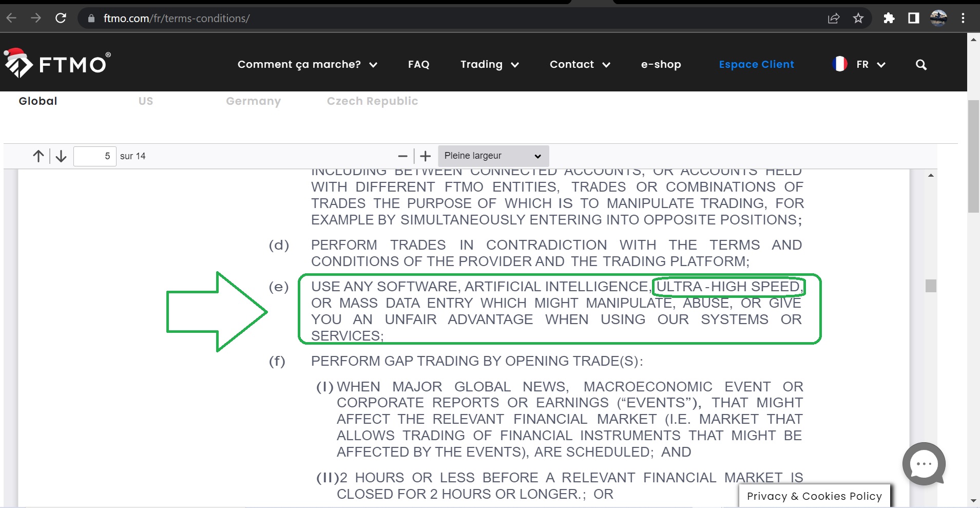Reload the page
The image size is (980, 508).
[x=61, y=18]
